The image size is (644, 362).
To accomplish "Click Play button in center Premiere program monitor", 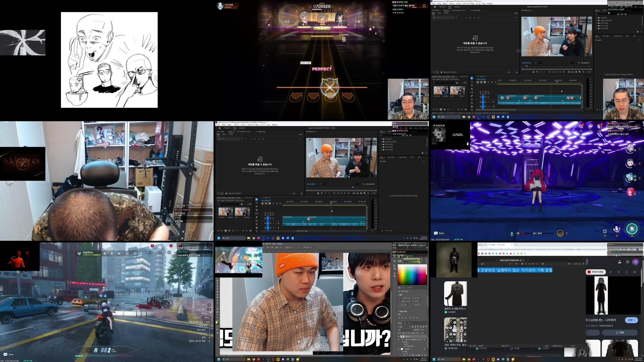I will click(x=341, y=193).
